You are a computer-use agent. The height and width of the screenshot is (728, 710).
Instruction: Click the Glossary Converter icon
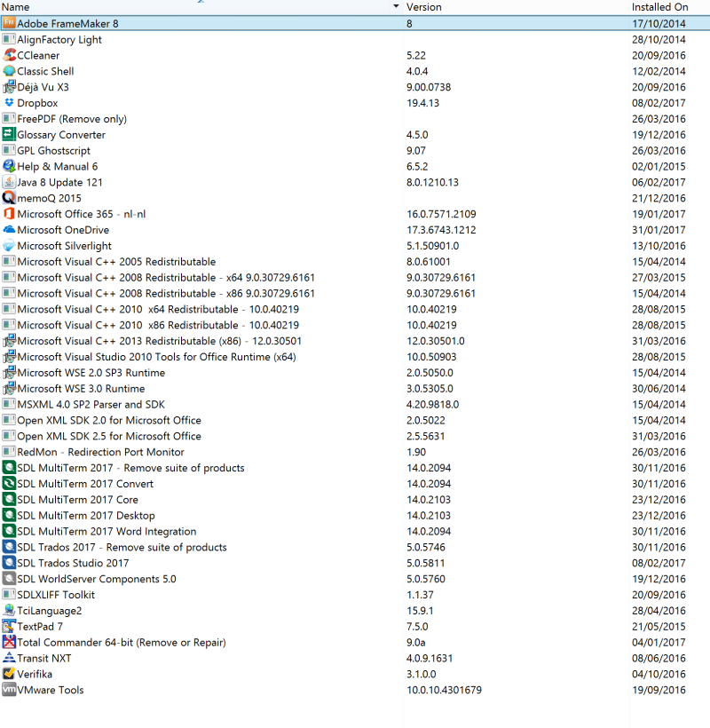pos(9,135)
